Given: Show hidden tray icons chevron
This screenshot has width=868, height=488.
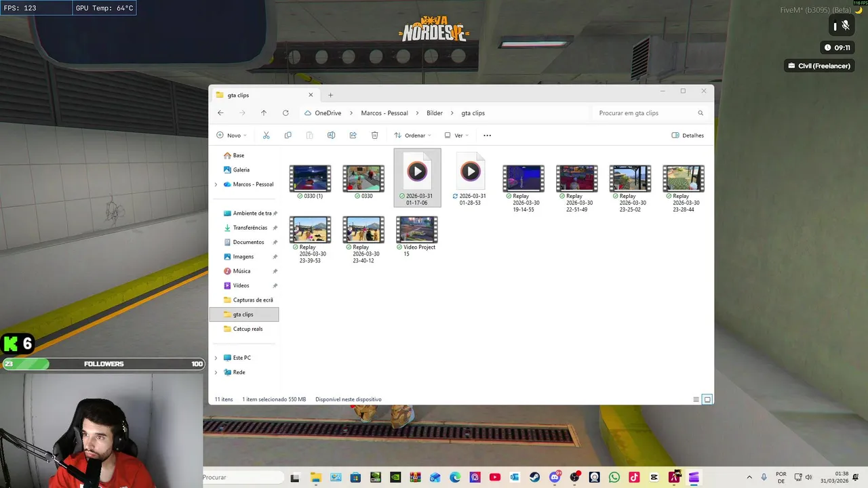Looking at the screenshot, I should [x=749, y=477].
